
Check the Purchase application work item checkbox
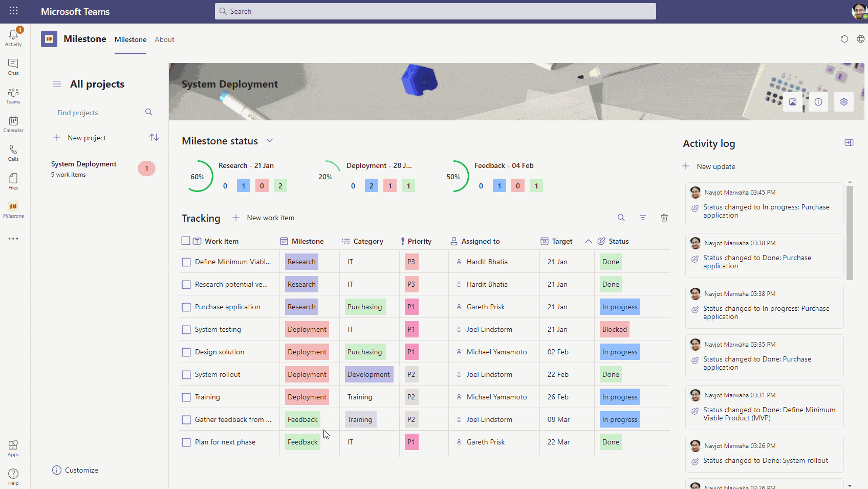coord(186,307)
